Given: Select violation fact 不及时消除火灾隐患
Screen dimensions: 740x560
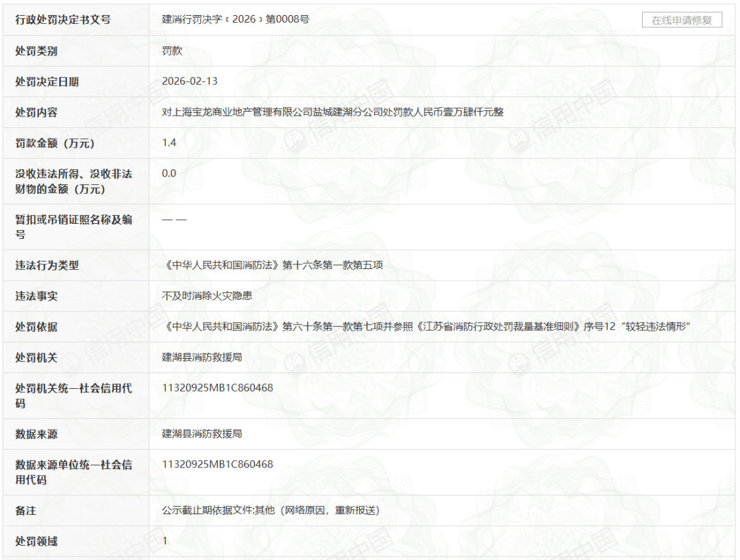Looking at the screenshot, I should point(207,296).
